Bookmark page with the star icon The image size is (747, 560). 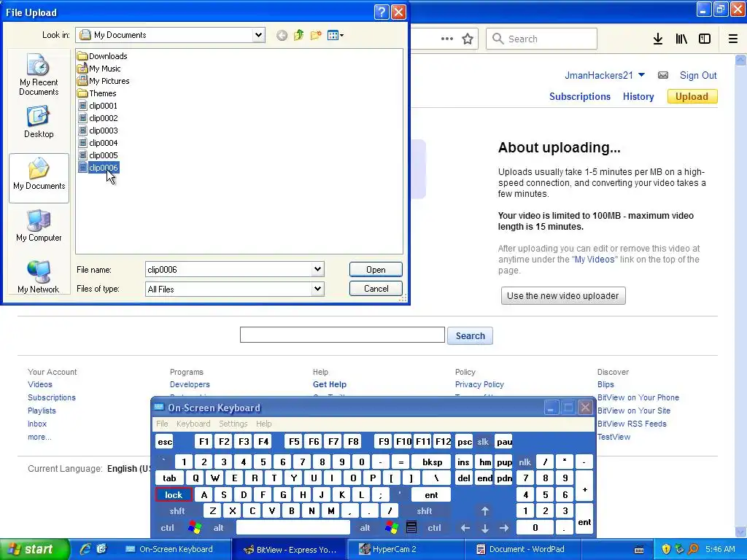(x=468, y=39)
